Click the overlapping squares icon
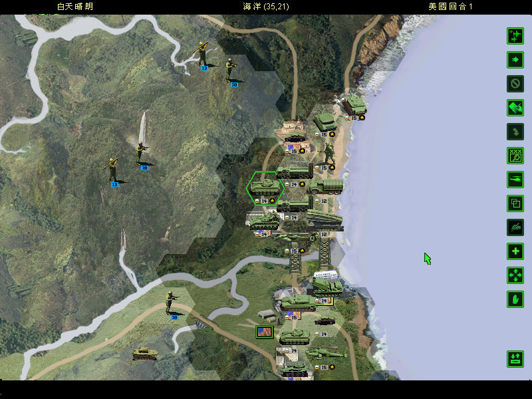The width and height of the screenshot is (532, 399). 515,203
